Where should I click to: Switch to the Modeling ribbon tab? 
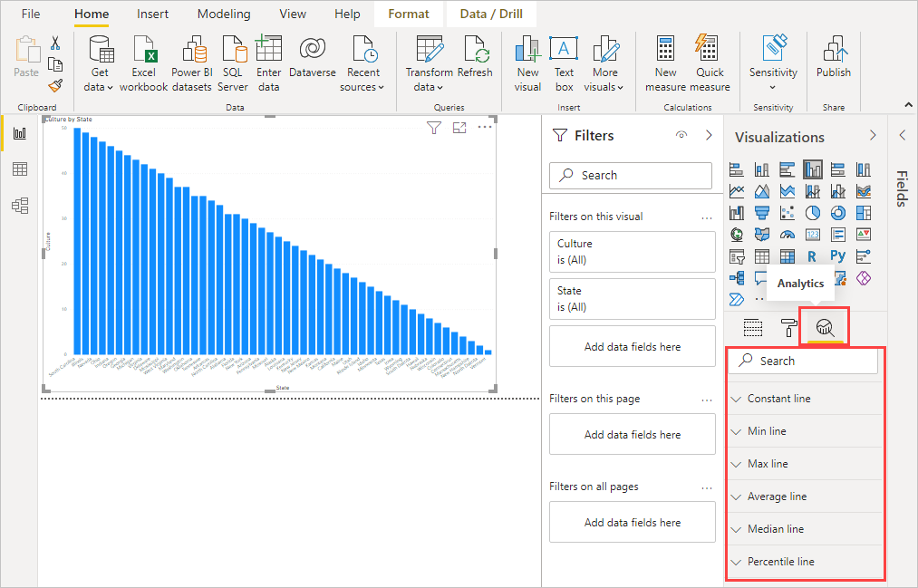pos(223,14)
